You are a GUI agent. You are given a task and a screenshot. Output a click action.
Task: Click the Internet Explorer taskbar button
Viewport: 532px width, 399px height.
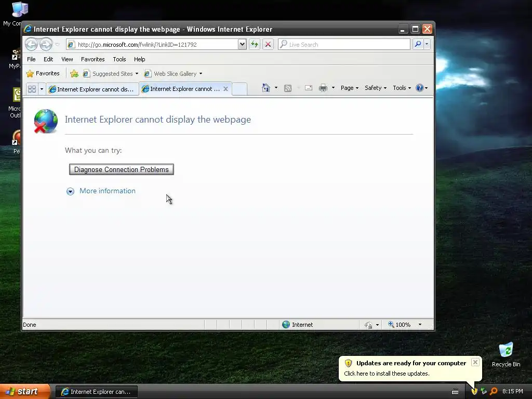[x=97, y=392]
